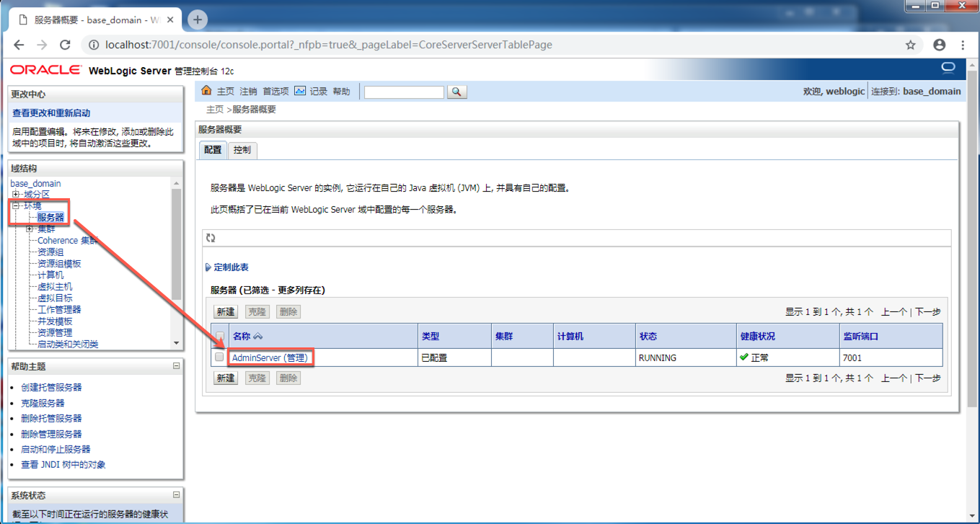Click 主页 in the breadcrumb

[x=215, y=110]
